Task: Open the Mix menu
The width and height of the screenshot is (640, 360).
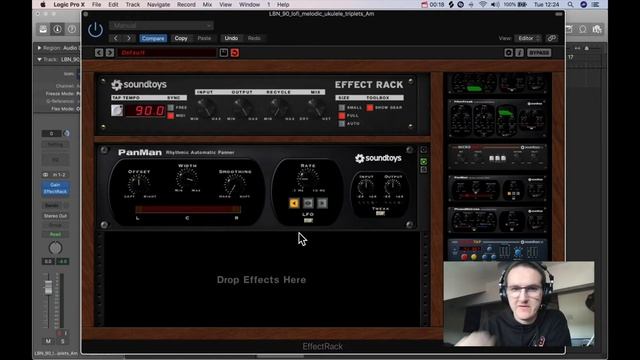Action: tap(207, 4)
